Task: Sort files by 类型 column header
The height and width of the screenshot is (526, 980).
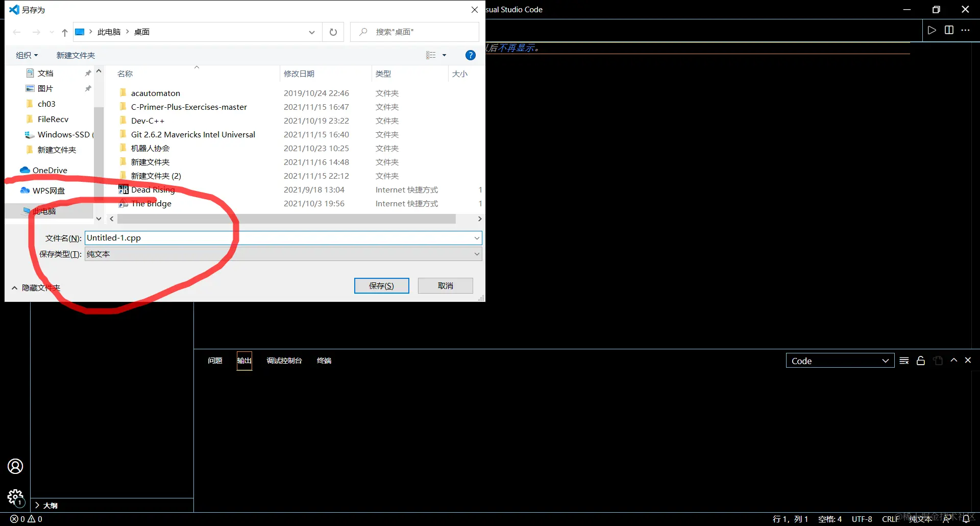Action: click(x=383, y=74)
